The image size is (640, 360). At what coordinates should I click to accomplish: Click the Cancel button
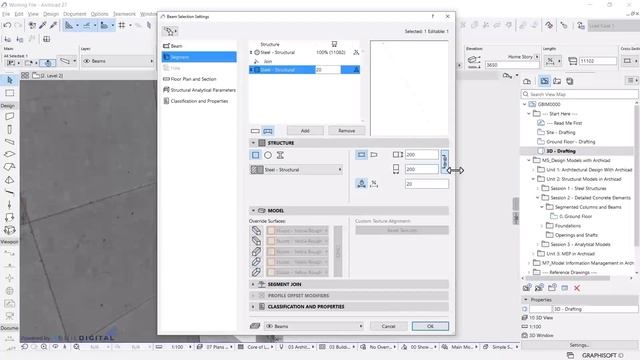pos(388,326)
